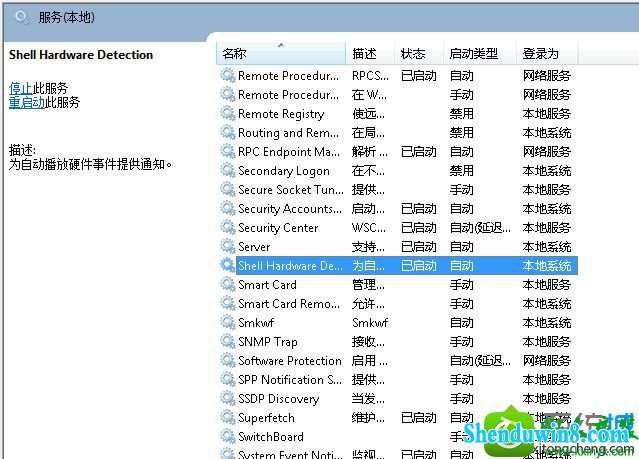Select the Superfetch service name

tap(266, 418)
